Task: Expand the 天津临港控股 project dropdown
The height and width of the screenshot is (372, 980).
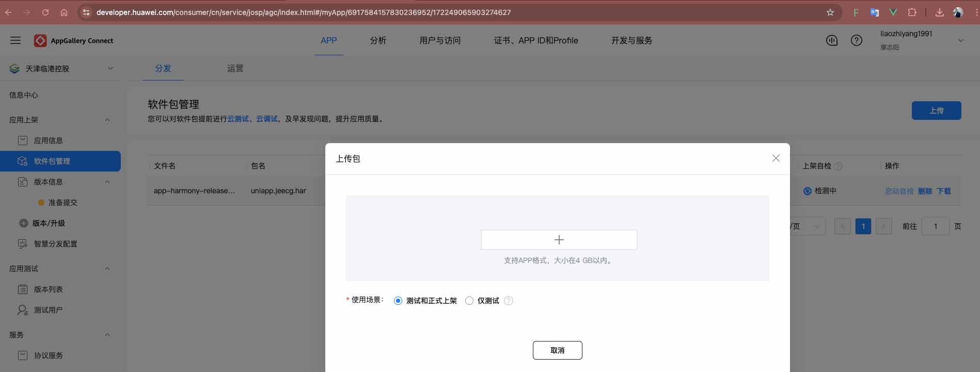Action: point(110,68)
